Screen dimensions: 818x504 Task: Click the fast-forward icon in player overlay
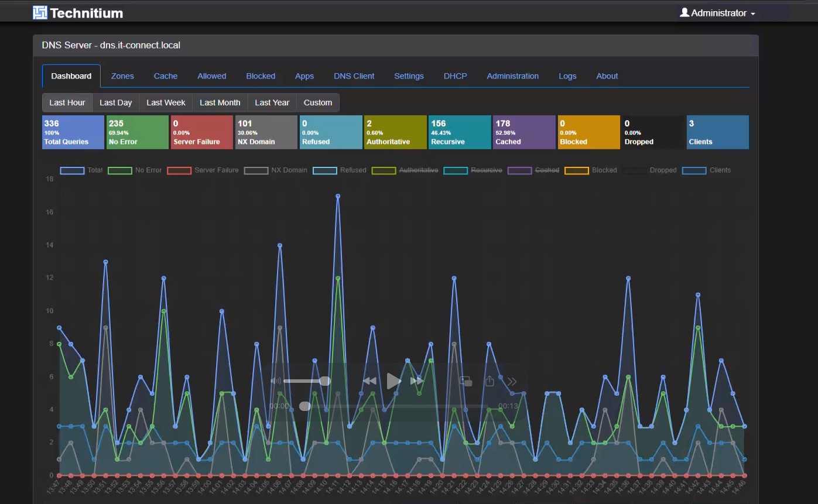(417, 381)
